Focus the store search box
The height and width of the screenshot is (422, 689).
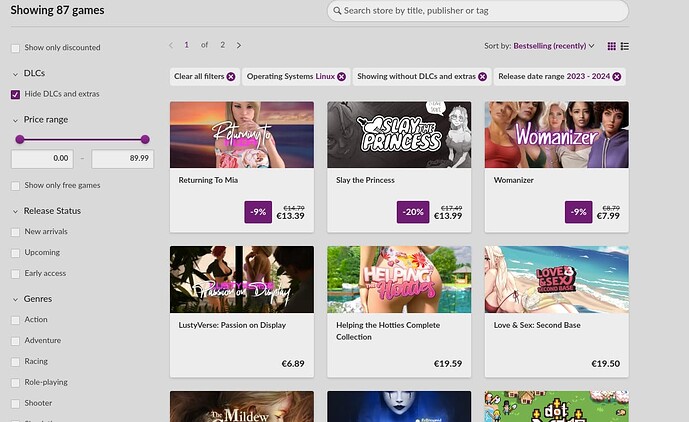coord(478,11)
